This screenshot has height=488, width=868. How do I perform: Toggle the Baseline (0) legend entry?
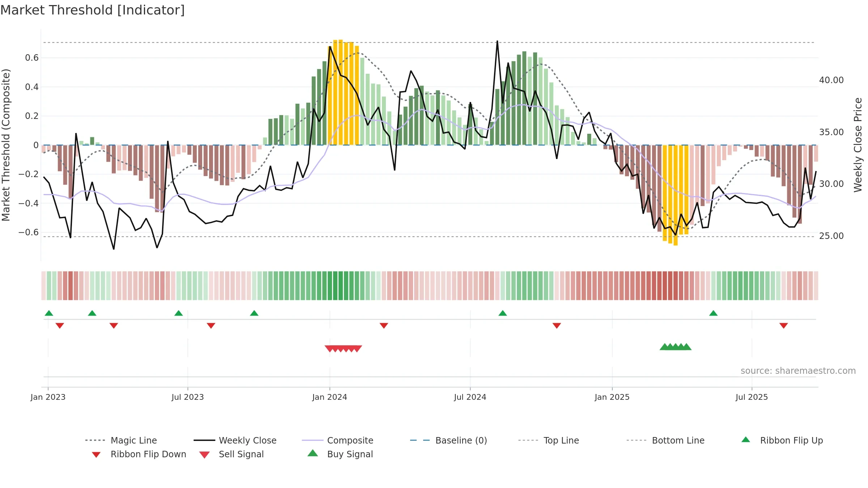pos(448,440)
